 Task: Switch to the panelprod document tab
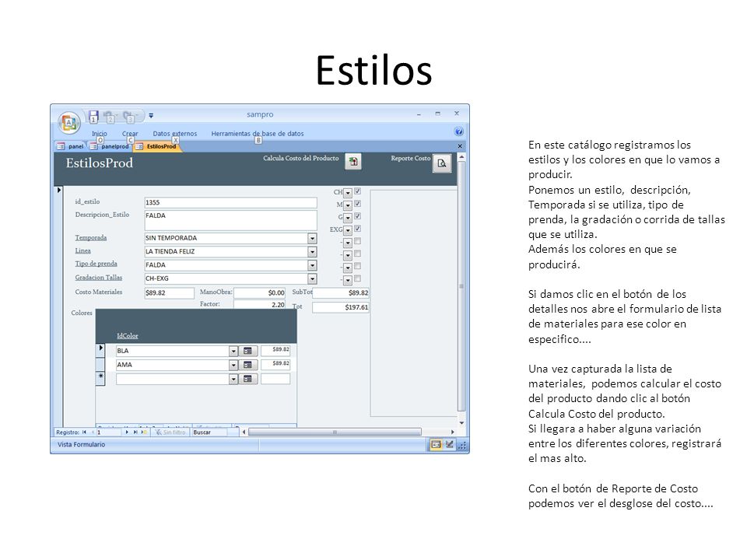point(110,146)
